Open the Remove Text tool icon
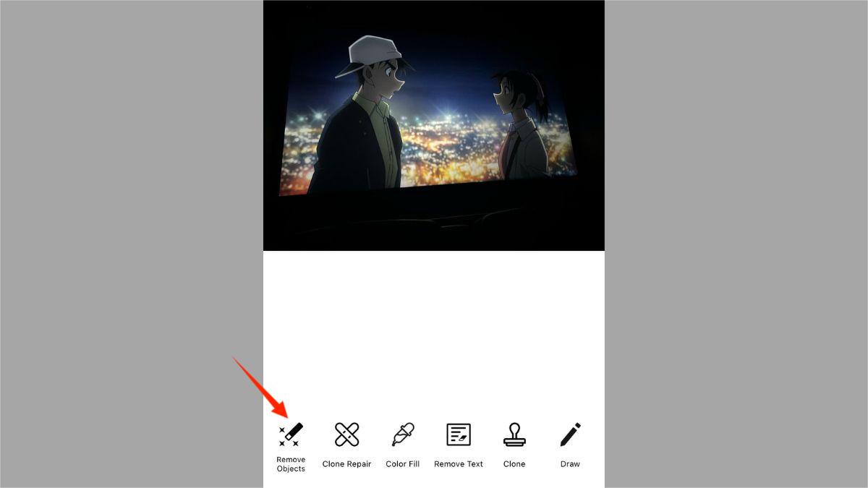 tap(459, 435)
